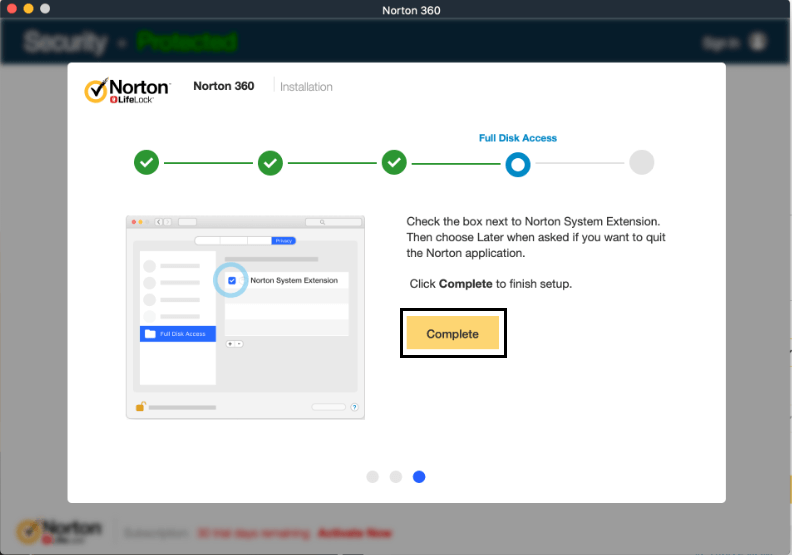792x555 pixels.
Task: Click the Norton LifeLock logo in dialog
Action: 127,89
